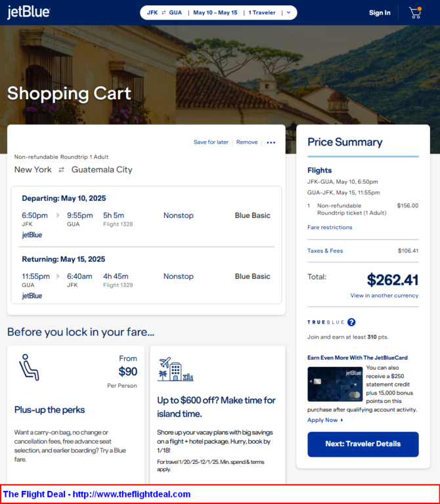Click the TrueBlue help question mark icon

click(x=351, y=322)
